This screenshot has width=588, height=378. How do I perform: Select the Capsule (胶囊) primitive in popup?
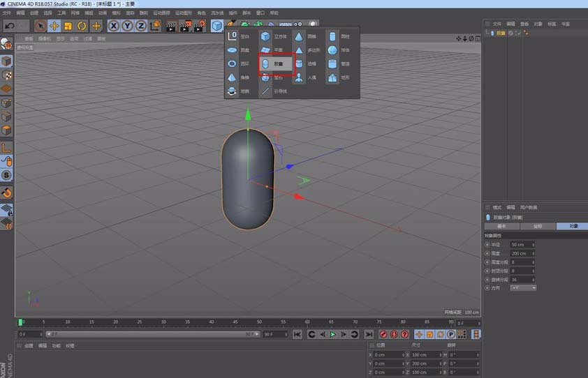274,63
